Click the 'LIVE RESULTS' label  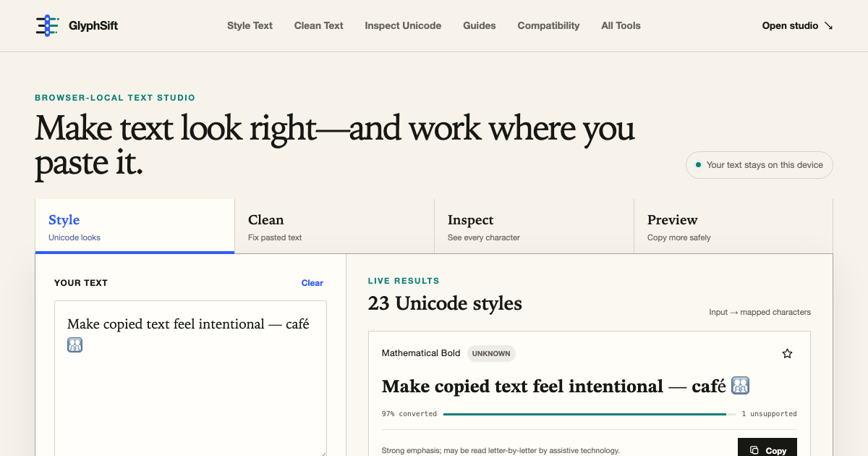[404, 281]
